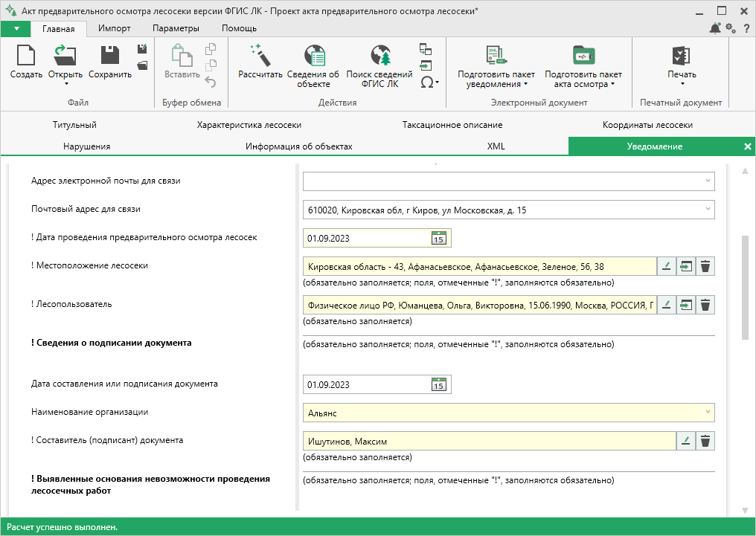Open Подготовить пакет уведомления
Screen dimensions: 756x536
pyautogui.click(x=496, y=68)
